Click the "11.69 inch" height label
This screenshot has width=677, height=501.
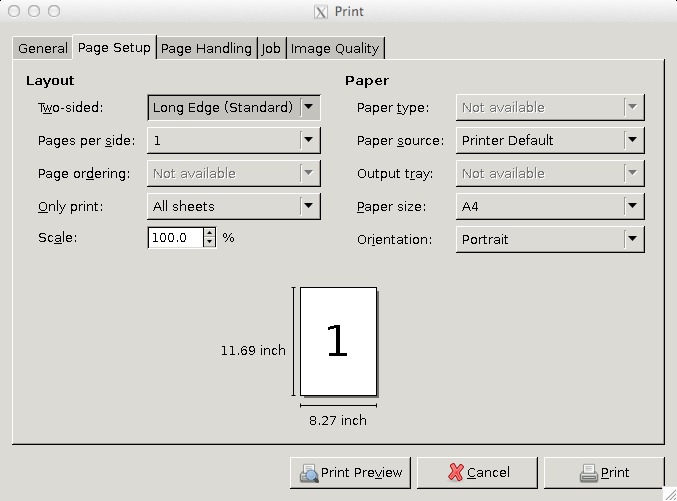[253, 350]
